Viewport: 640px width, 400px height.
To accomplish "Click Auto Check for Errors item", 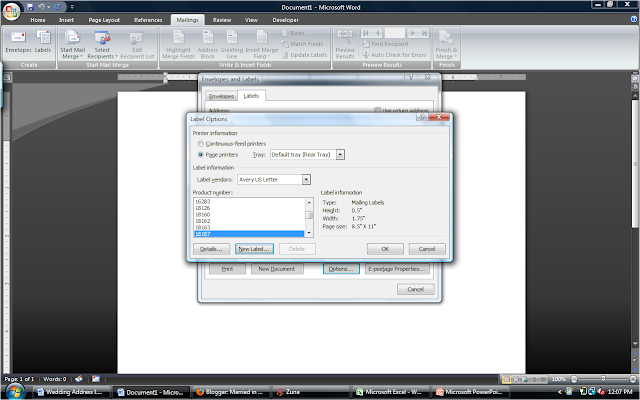I will point(394,55).
